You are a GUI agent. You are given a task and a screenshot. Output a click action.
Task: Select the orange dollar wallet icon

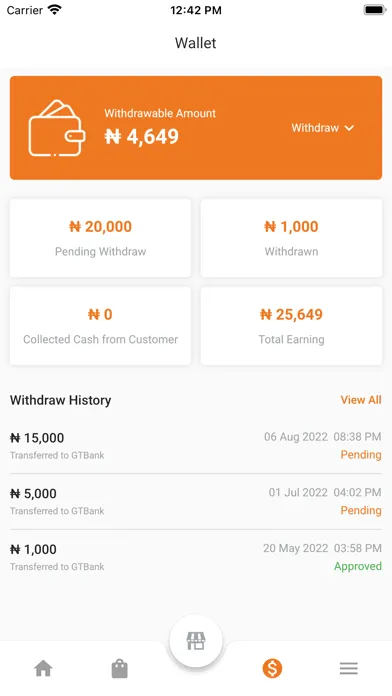coord(272,668)
